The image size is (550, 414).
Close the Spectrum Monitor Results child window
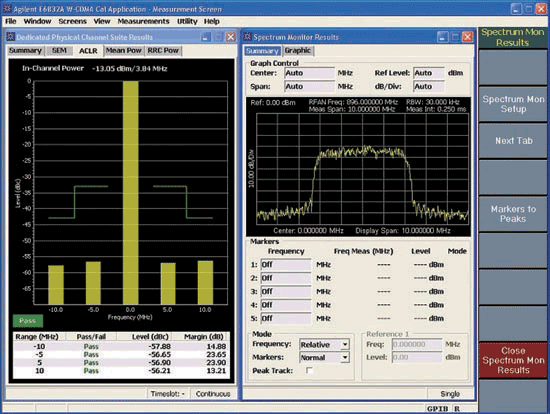coord(468,37)
